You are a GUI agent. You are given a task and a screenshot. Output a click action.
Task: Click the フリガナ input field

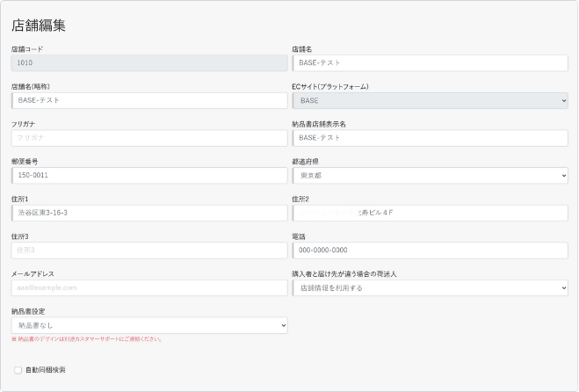pyautogui.click(x=149, y=138)
